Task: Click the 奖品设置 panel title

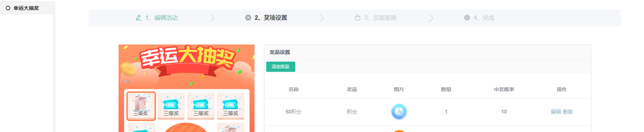Action: (x=280, y=52)
